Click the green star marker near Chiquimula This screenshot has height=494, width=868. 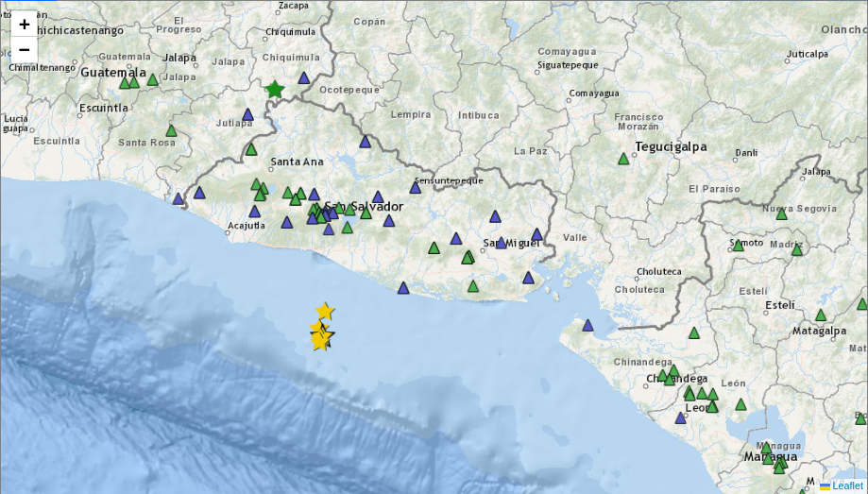pos(275,90)
